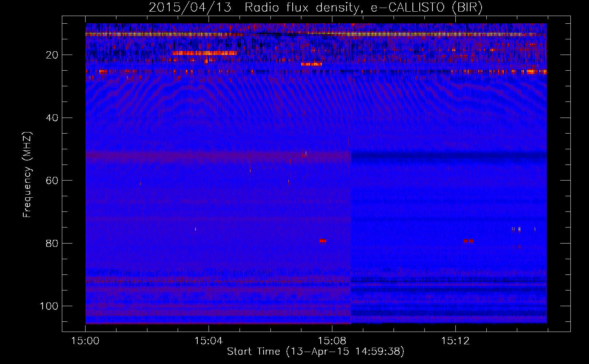Click the orange emission bar near 20 MHz at 15:03
The height and width of the screenshot is (364, 589).
[x=205, y=53]
